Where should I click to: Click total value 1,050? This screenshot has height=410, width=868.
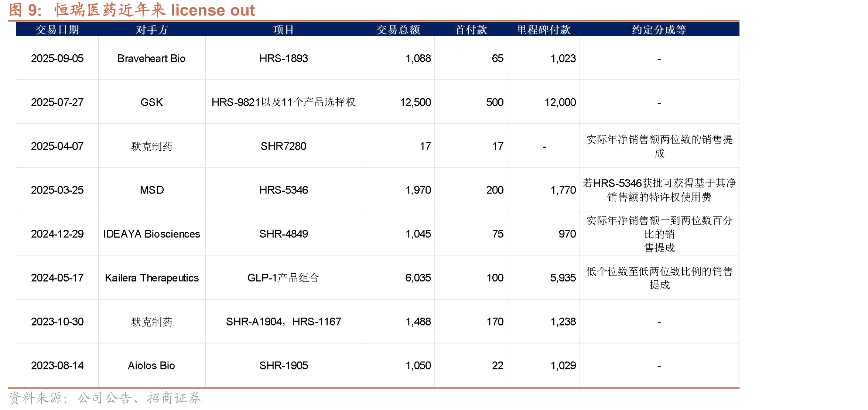(x=418, y=366)
